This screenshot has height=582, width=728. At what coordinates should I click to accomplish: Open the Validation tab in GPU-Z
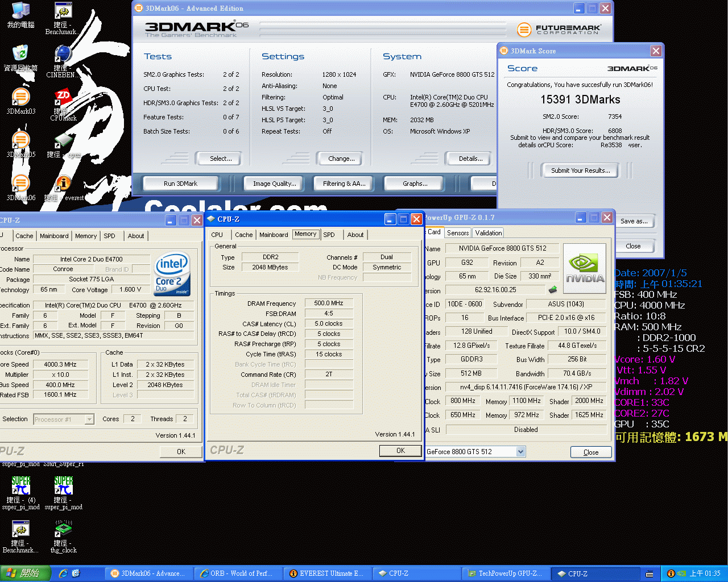[489, 233]
